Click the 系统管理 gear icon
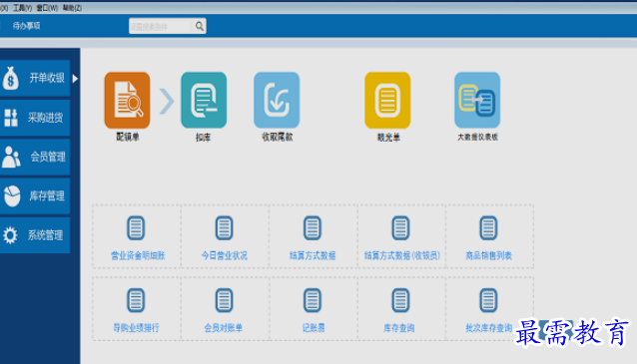Viewport: 637px width, 364px height. pyautogui.click(x=10, y=235)
